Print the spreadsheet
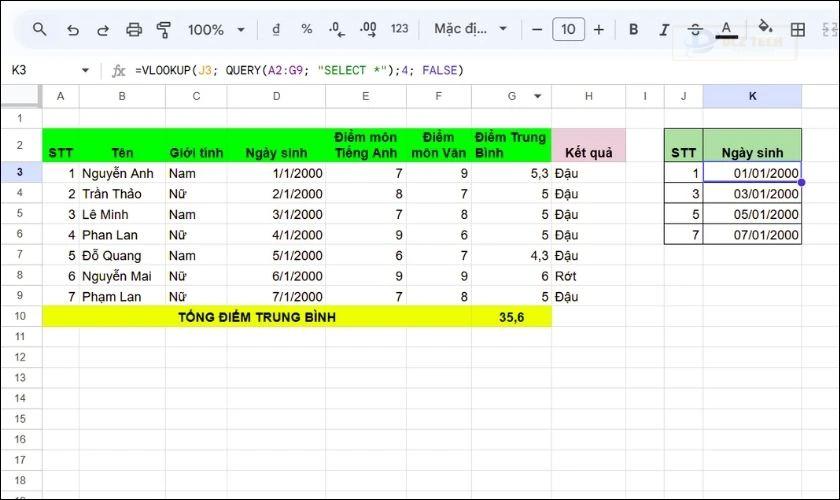 [134, 29]
